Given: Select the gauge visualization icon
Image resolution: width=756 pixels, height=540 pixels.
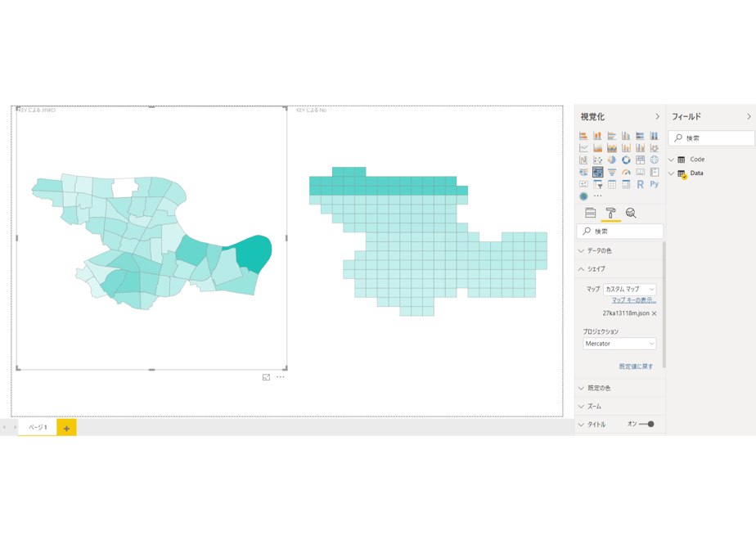Looking at the screenshot, I should click(x=626, y=172).
